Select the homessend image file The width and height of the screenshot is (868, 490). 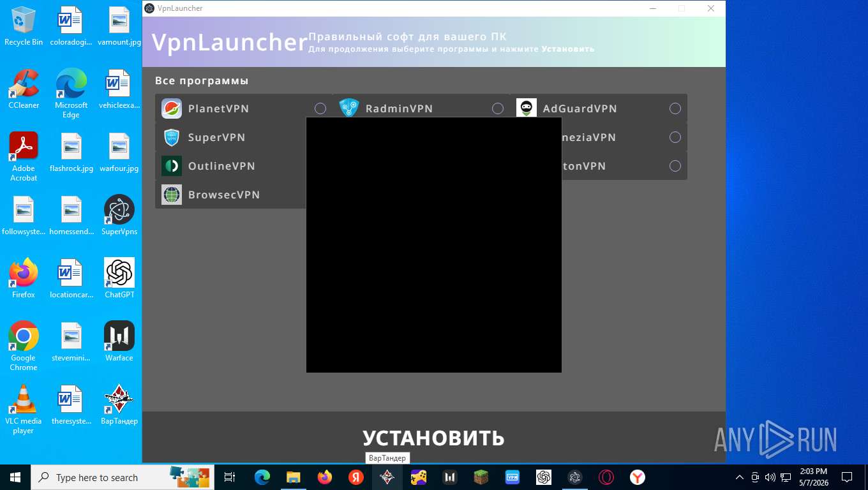pos(71,216)
